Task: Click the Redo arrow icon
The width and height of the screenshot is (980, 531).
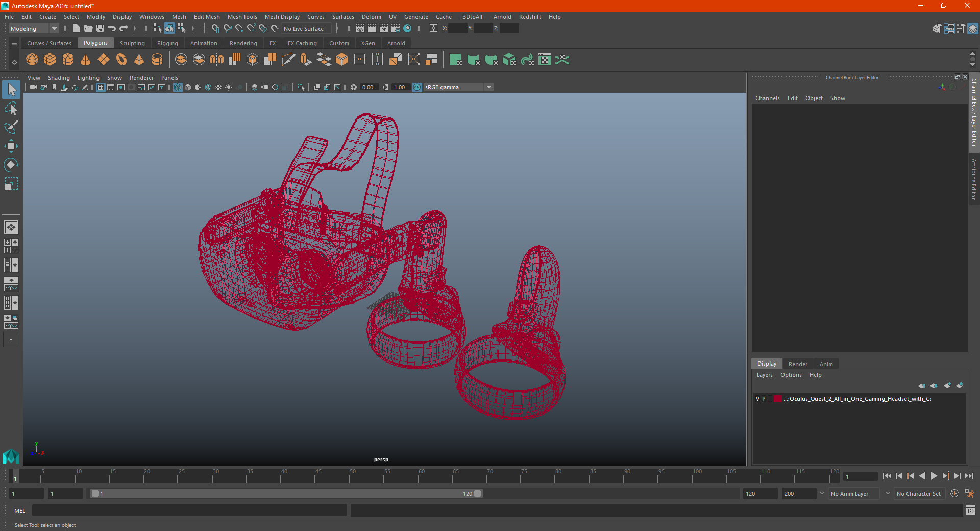Action: (124, 29)
